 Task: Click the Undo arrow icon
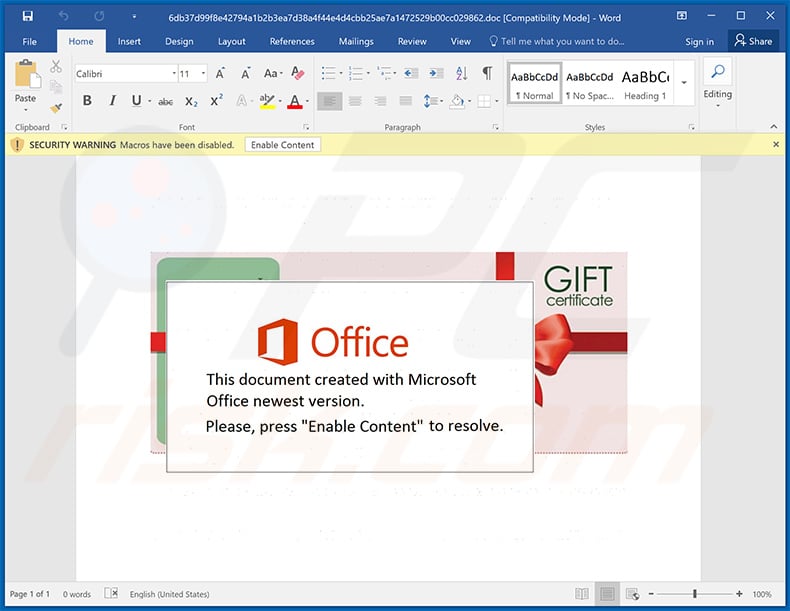63,16
